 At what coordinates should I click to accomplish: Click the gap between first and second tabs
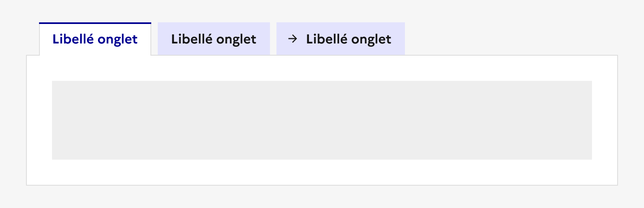154,39
